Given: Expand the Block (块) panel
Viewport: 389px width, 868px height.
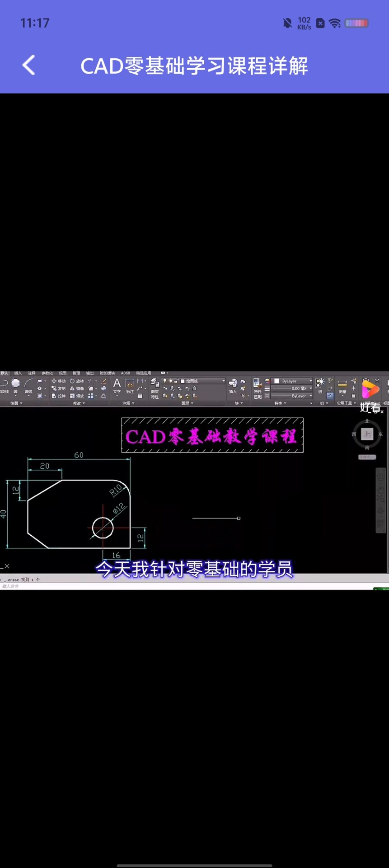Looking at the screenshot, I should click(239, 403).
